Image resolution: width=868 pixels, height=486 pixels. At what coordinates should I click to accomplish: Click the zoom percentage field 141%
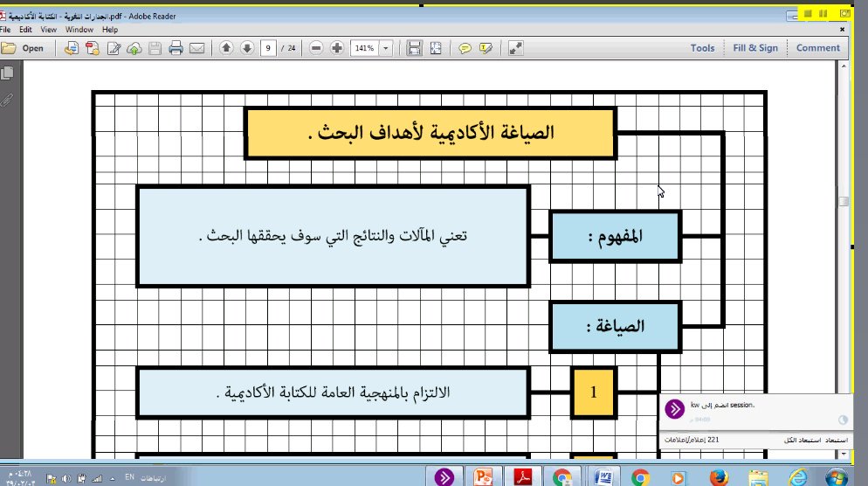click(365, 48)
